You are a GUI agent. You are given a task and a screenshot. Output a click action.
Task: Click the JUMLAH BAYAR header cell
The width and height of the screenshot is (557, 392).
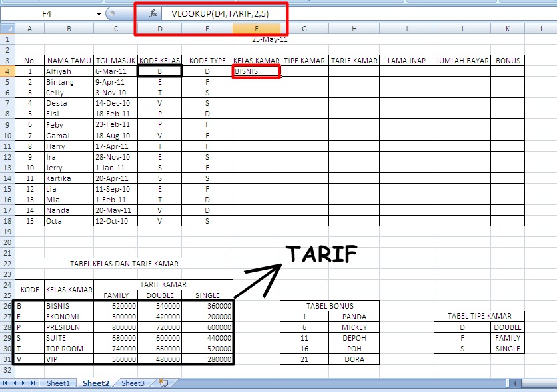click(x=462, y=61)
